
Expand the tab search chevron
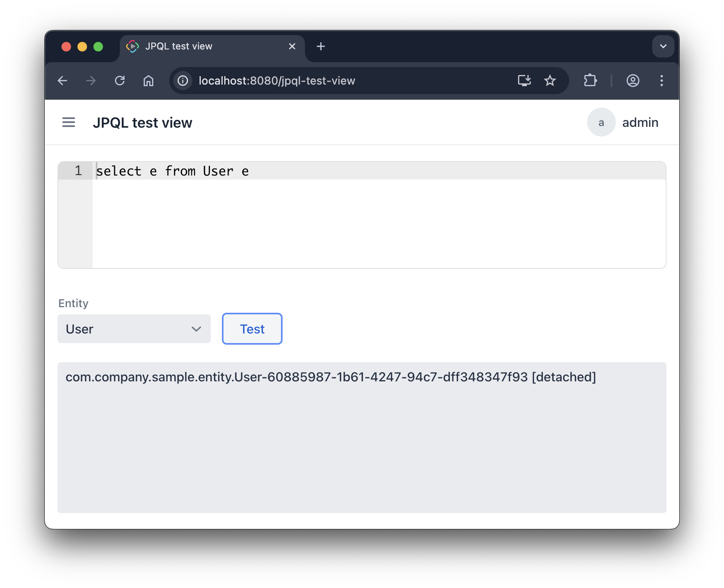[x=663, y=47]
